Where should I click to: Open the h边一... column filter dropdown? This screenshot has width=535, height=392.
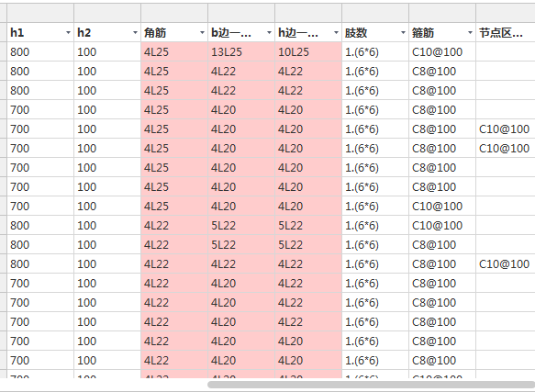click(x=336, y=33)
